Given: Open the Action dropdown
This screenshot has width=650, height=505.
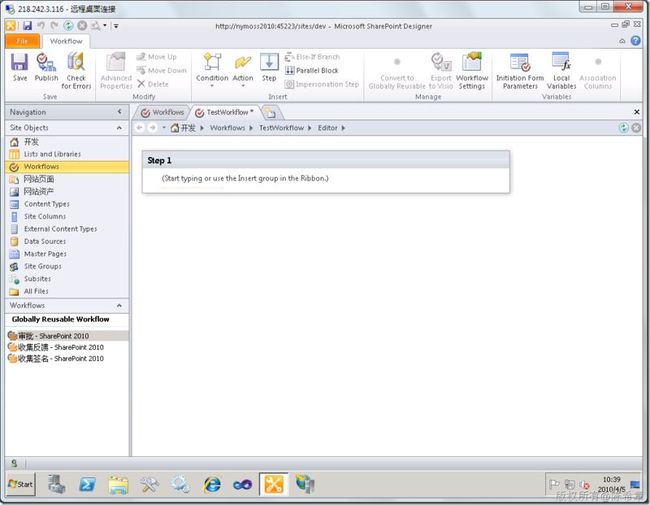Looking at the screenshot, I should click(x=243, y=70).
